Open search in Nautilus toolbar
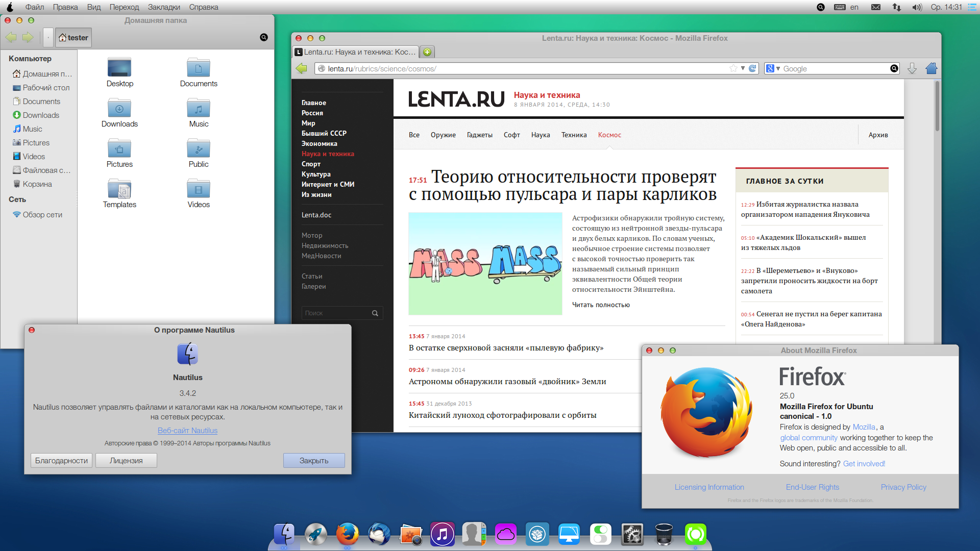Viewport: 980px width, 551px height. pyautogui.click(x=264, y=37)
